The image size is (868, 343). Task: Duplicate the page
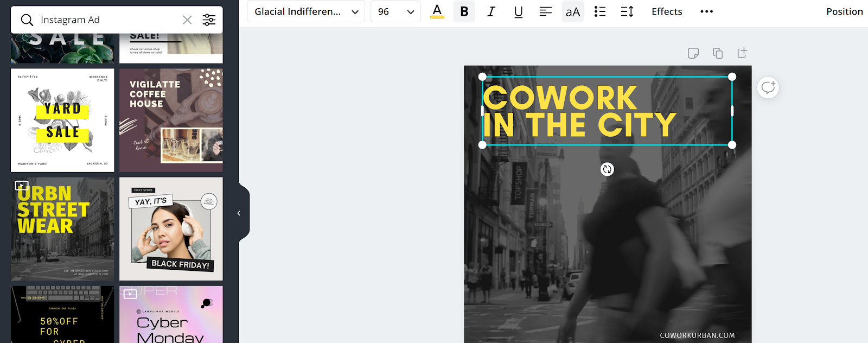718,53
